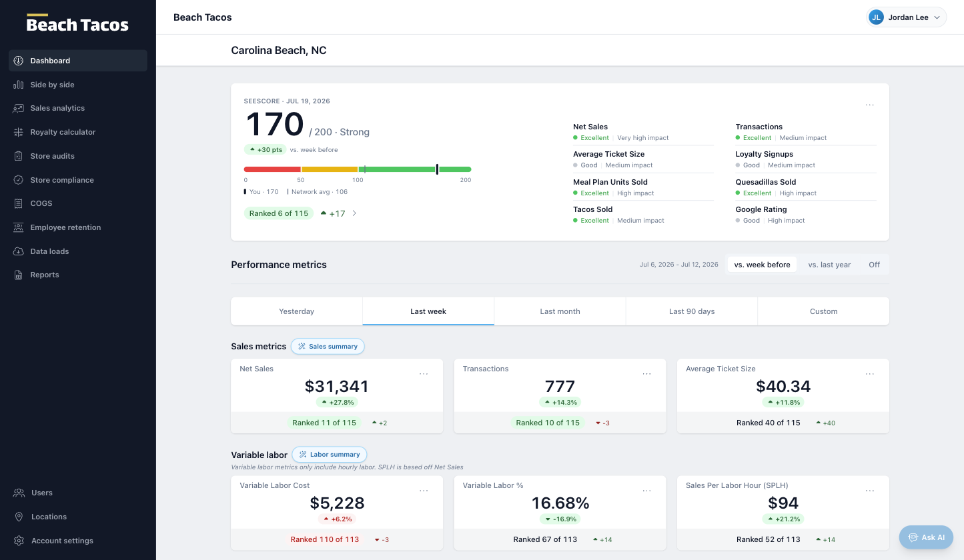Click the Users icon in sidebar

click(19, 493)
